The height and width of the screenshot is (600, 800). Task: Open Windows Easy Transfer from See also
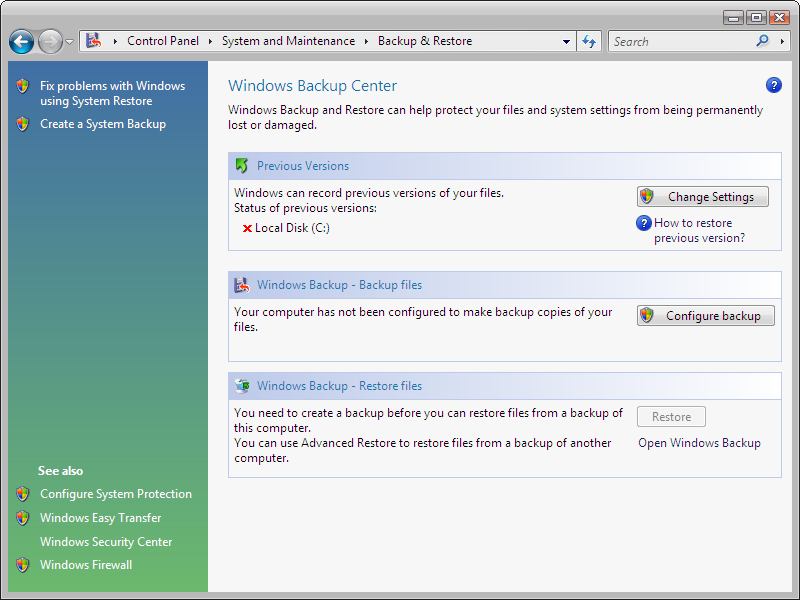tap(100, 518)
